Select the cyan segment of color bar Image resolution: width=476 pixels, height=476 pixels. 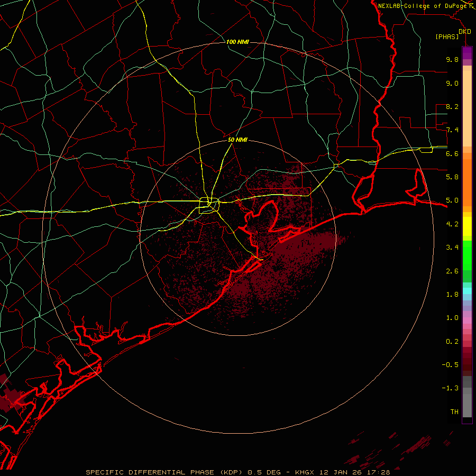[x=467, y=291]
